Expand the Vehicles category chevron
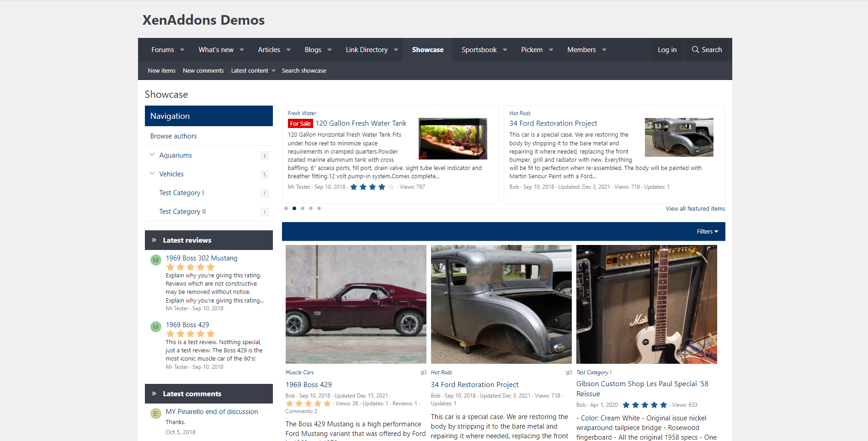Image resolution: width=868 pixels, height=441 pixels. pos(152,174)
